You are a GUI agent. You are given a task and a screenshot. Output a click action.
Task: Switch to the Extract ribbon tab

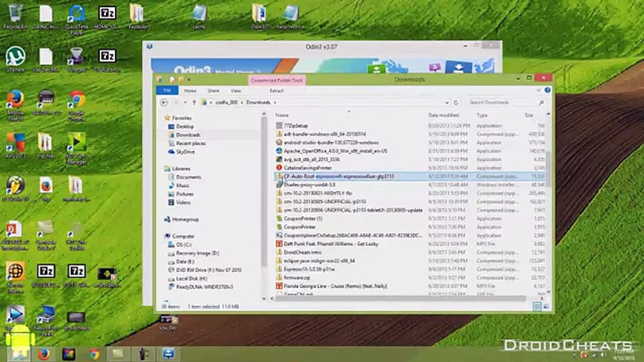[276, 91]
